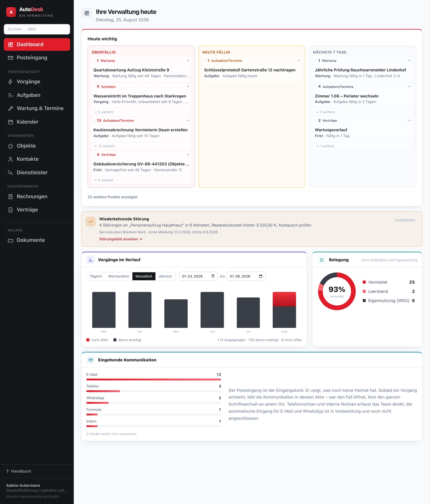Screen dimensions: 430x504
Task: Select the Monatlich chart view
Action: pyautogui.click(x=144, y=276)
